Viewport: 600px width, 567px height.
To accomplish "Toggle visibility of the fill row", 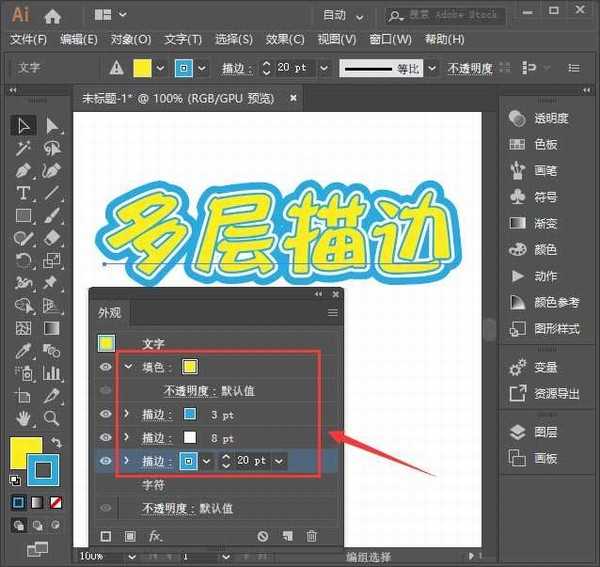I will 106,367.
